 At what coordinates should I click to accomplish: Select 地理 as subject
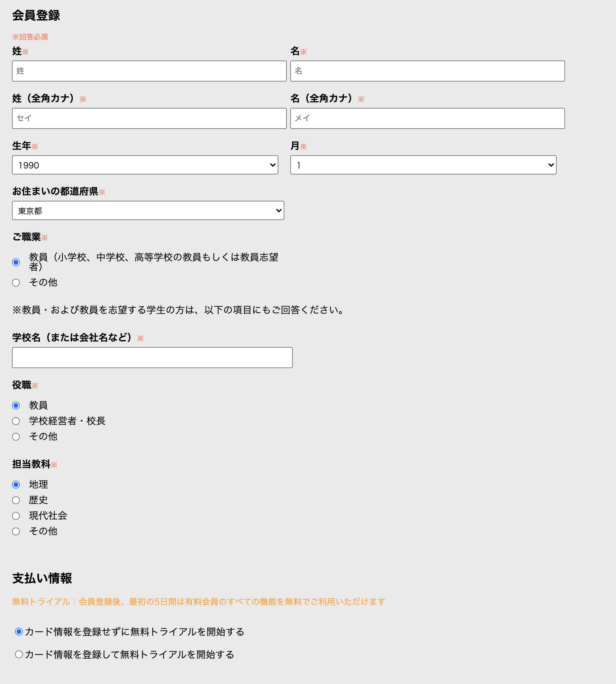pyautogui.click(x=16, y=484)
